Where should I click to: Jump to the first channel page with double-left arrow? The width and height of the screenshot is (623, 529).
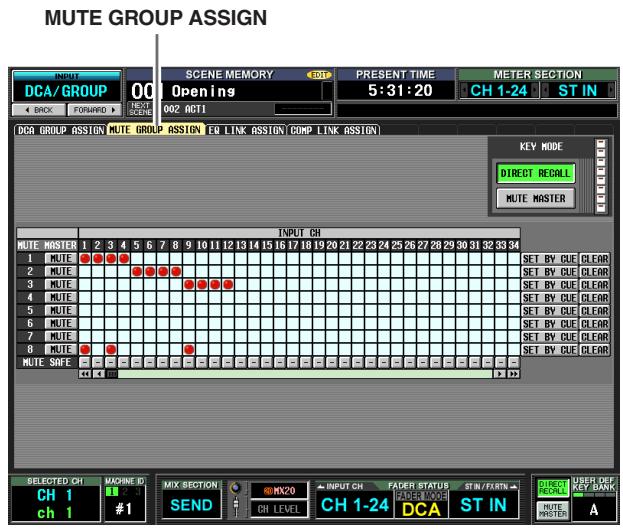(x=85, y=374)
